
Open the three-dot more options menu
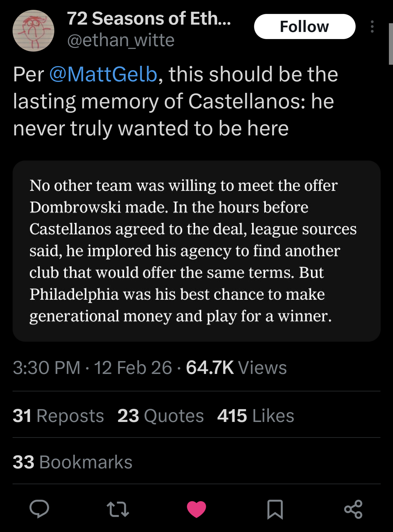[x=372, y=26]
